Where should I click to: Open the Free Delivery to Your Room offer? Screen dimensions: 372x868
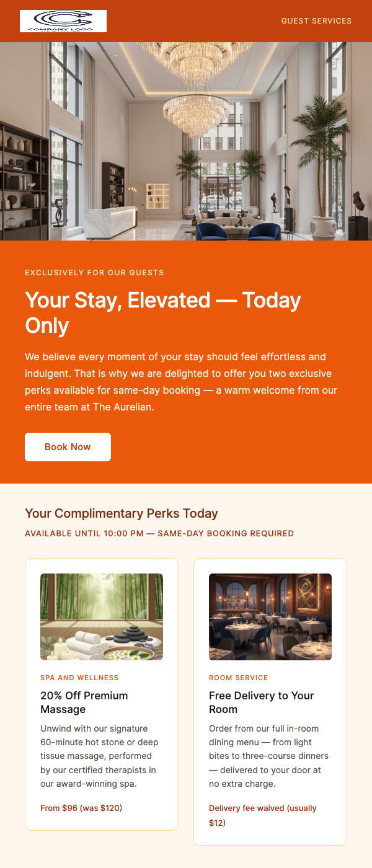[262, 702]
